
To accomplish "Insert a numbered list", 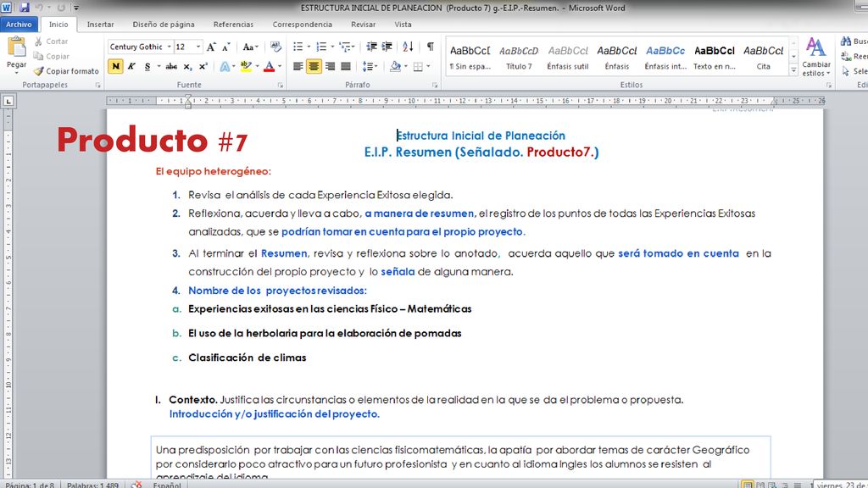I will [321, 47].
